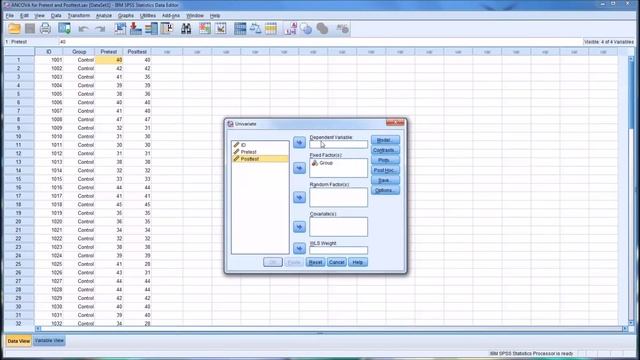
Task: Click the Undo arrow icon
Action: [83, 29]
